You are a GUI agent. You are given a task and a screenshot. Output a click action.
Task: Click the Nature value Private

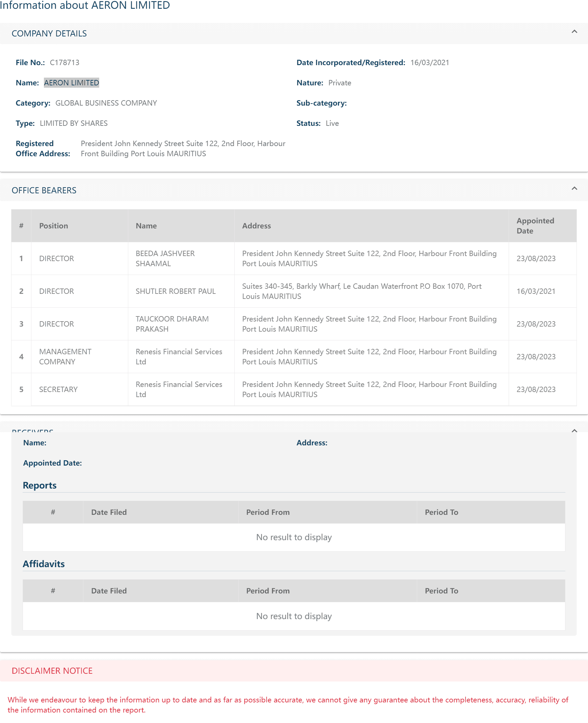tap(340, 83)
